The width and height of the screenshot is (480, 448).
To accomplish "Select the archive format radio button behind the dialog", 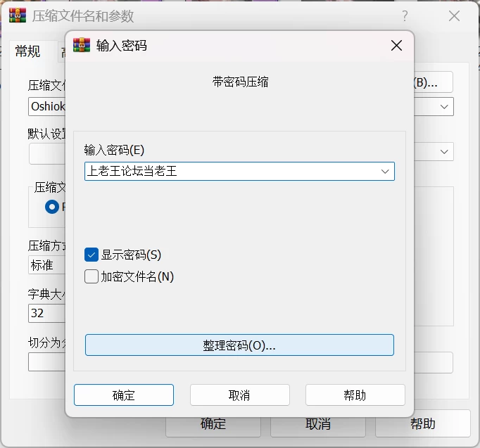I will click(52, 207).
